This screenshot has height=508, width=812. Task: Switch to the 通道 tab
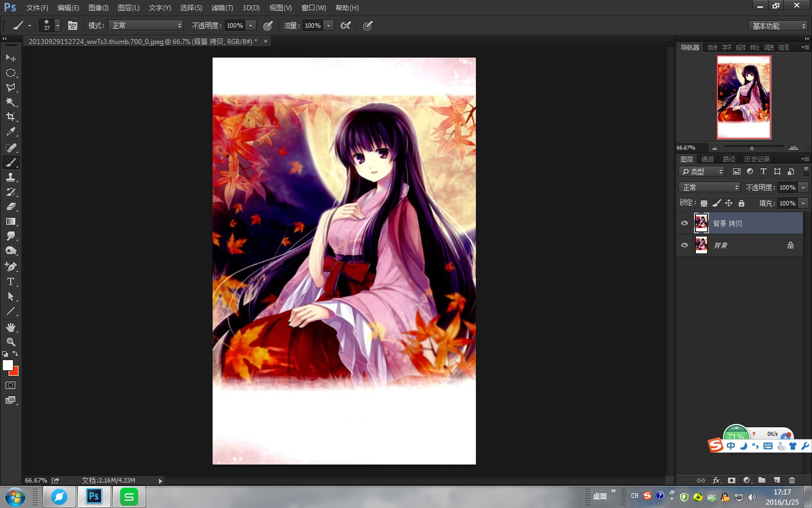point(708,159)
